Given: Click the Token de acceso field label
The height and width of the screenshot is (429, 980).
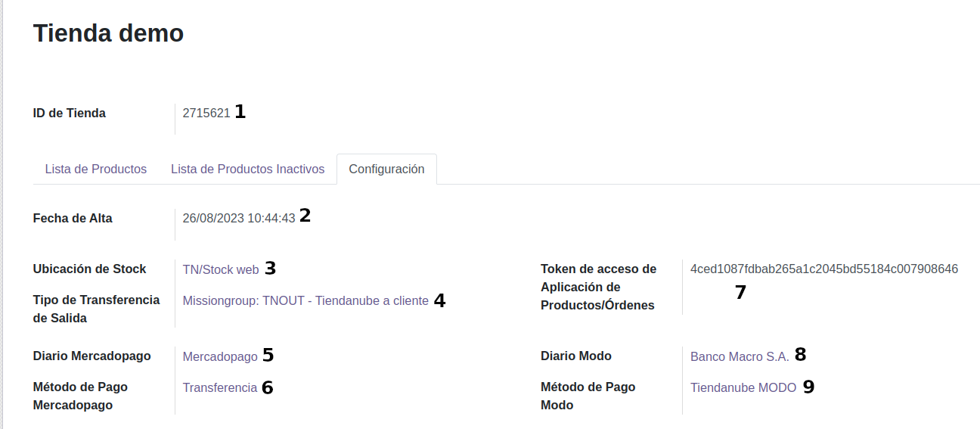Looking at the screenshot, I should (x=598, y=287).
